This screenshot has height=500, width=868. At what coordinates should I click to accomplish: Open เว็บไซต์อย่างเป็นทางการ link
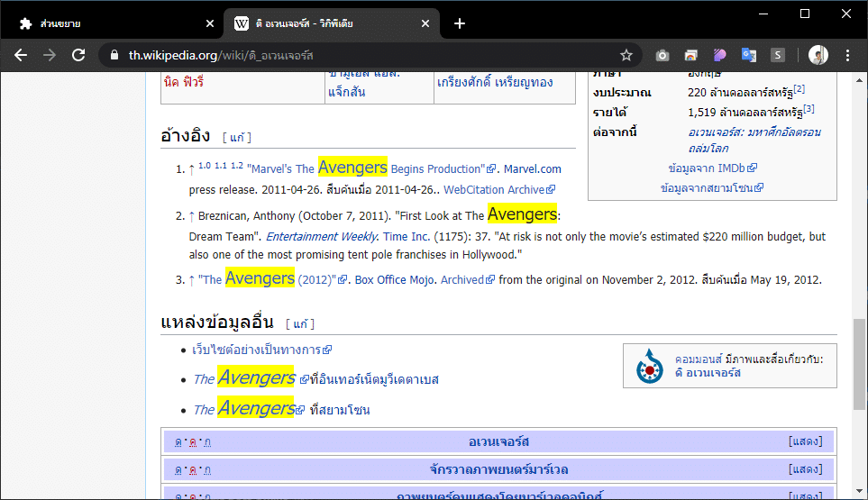click(x=261, y=350)
